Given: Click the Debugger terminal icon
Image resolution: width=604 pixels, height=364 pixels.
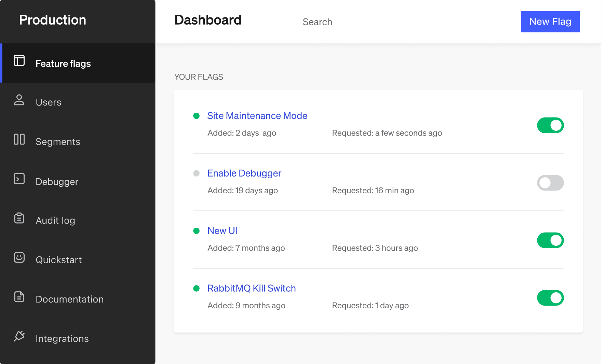Looking at the screenshot, I should [x=19, y=179].
